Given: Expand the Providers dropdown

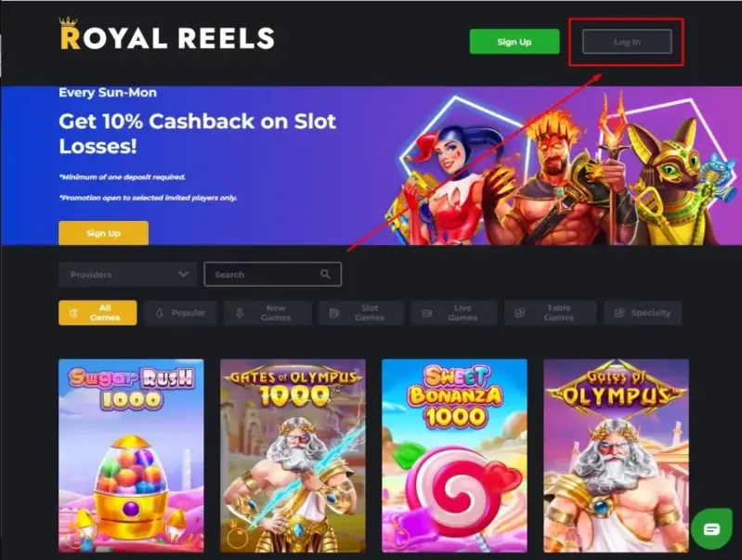Looking at the screenshot, I should pyautogui.click(x=128, y=274).
